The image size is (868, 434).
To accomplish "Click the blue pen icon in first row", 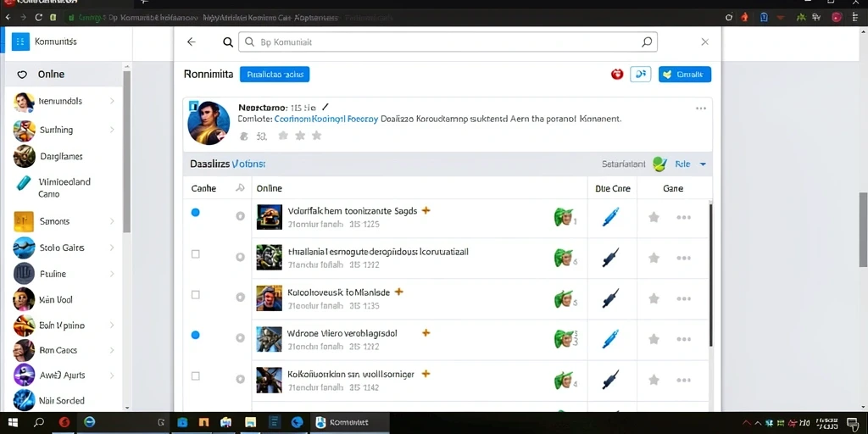I will 610,217.
